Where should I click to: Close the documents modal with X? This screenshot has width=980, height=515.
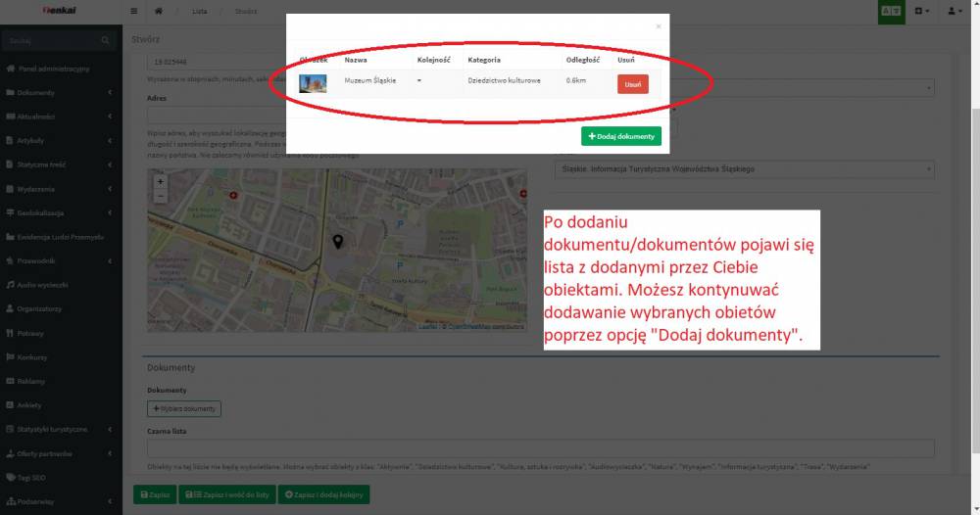[659, 26]
